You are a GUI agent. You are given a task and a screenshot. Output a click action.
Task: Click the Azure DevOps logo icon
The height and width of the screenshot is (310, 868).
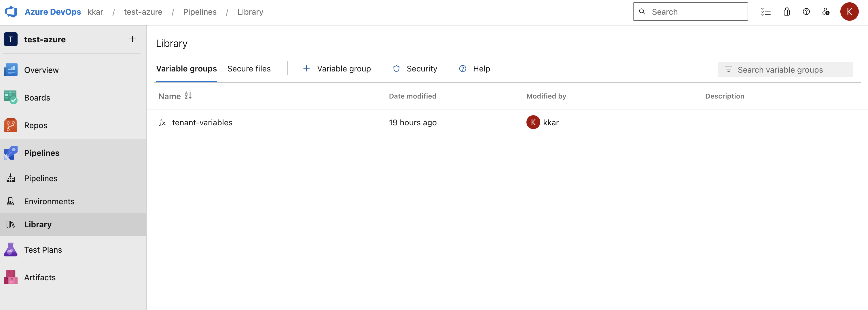(x=11, y=12)
